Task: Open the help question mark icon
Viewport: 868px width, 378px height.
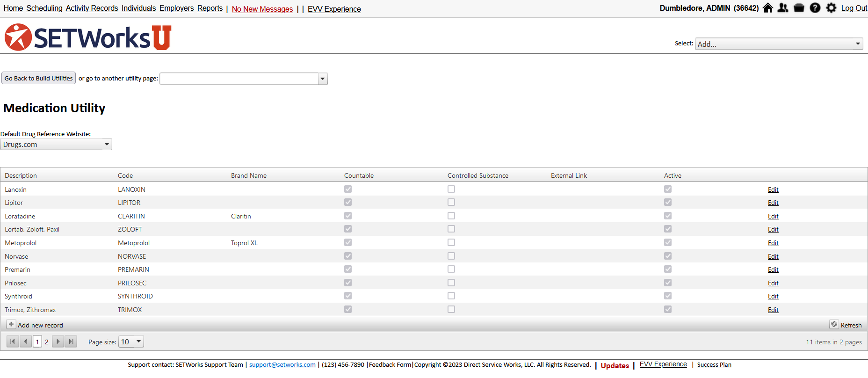Action: pyautogui.click(x=815, y=8)
